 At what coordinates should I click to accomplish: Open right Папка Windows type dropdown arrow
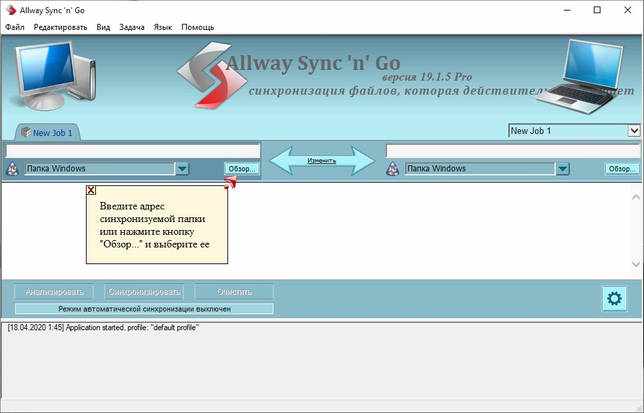[563, 168]
